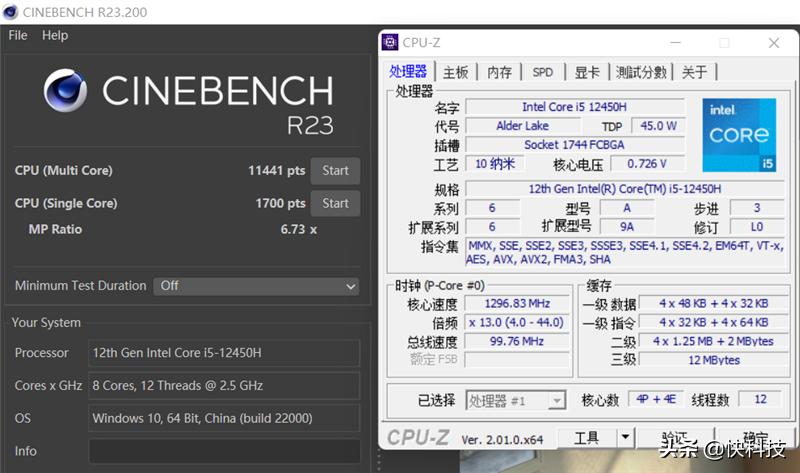Click the 1700 pts single core score

(x=281, y=203)
